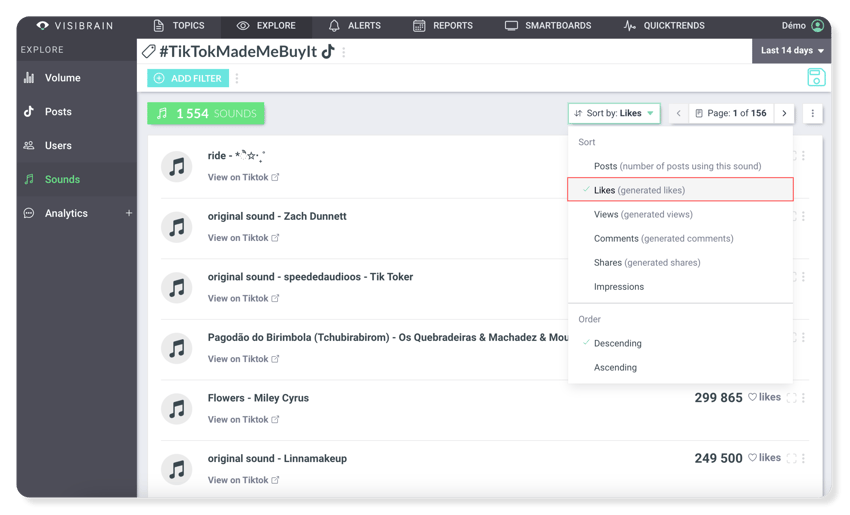Screen dimensions: 850x515
Task: Select Analytics in the Explore sidebar
Action: click(x=66, y=213)
